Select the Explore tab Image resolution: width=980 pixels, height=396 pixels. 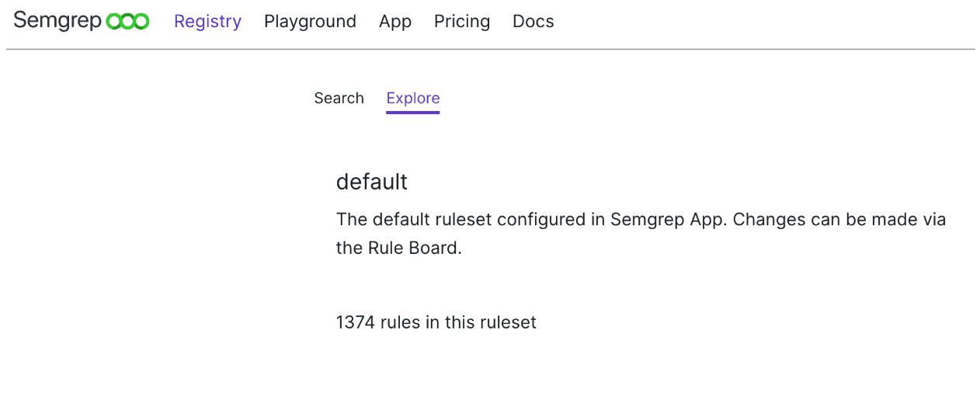(413, 99)
